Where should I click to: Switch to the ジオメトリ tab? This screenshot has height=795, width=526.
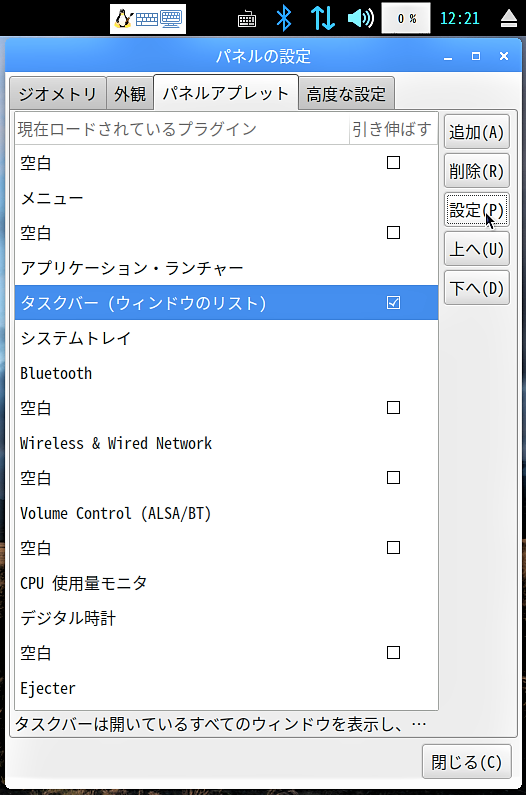[x=58, y=94]
